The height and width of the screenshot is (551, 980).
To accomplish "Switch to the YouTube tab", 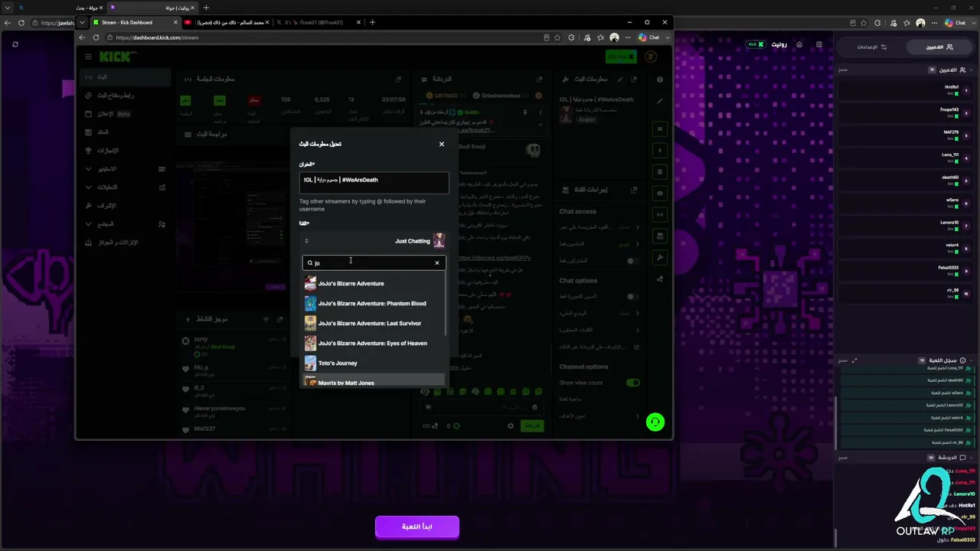I will (225, 22).
